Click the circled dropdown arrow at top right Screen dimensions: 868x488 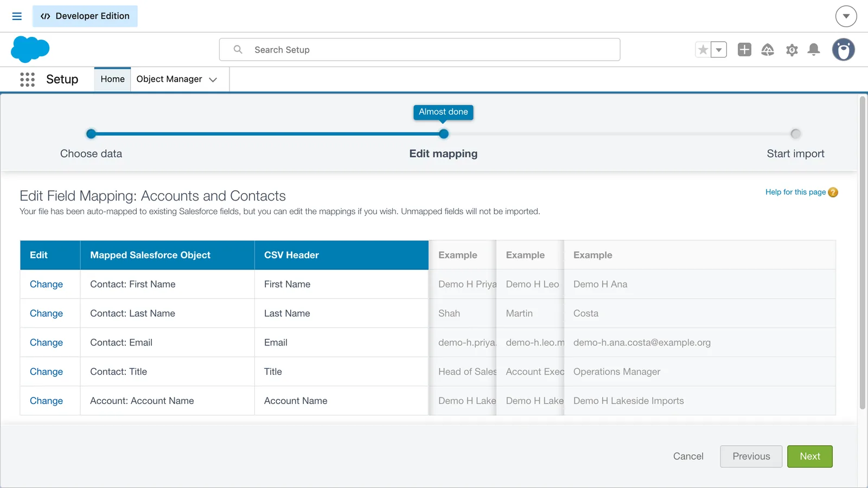click(x=846, y=16)
